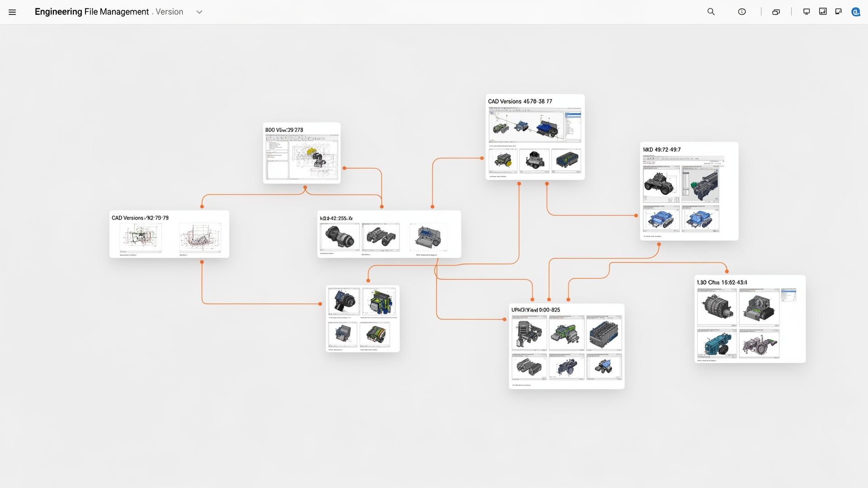Select the CAD Versions 4578-38 17 title
The image size is (868, 488).
[x=520, y=101]
